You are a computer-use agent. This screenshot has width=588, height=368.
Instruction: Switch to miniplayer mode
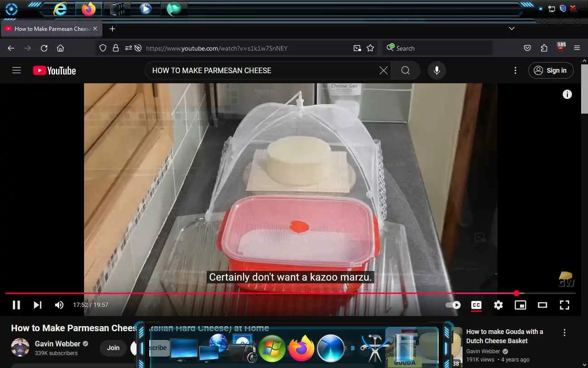click(520, 305)
